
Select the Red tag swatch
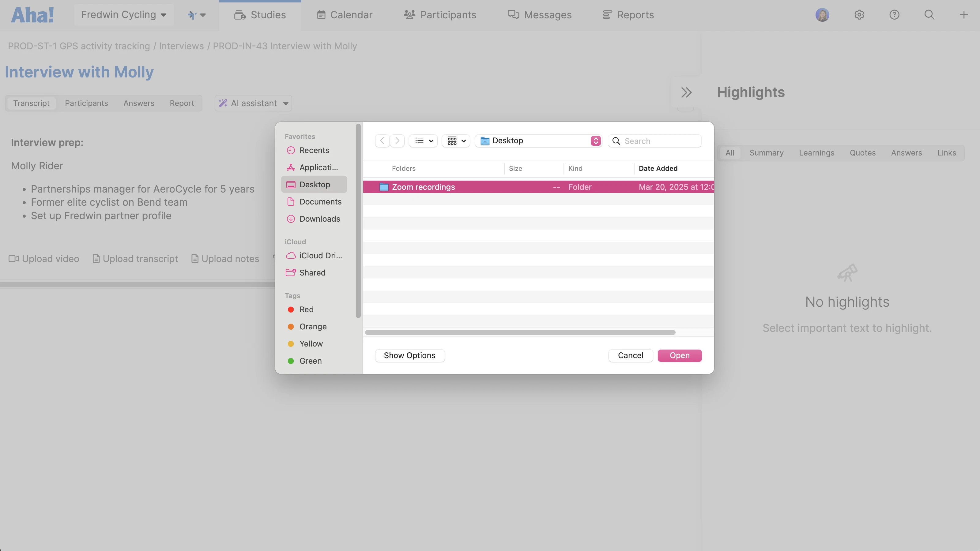(291, 309)
